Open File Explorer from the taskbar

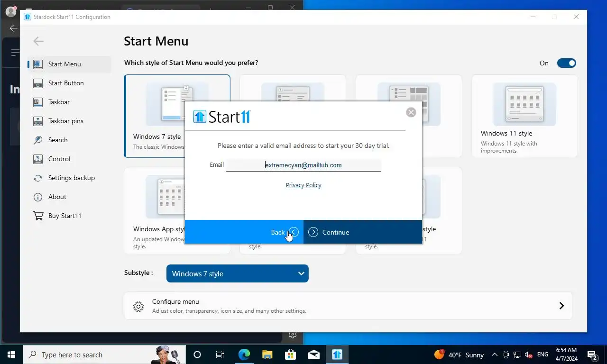coord(267,355)
